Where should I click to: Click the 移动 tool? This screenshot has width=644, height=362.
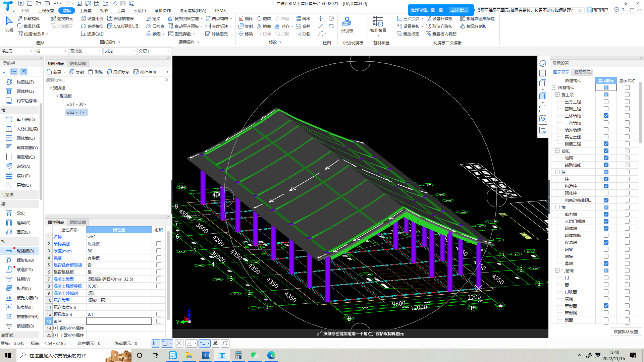pos(246,34)
